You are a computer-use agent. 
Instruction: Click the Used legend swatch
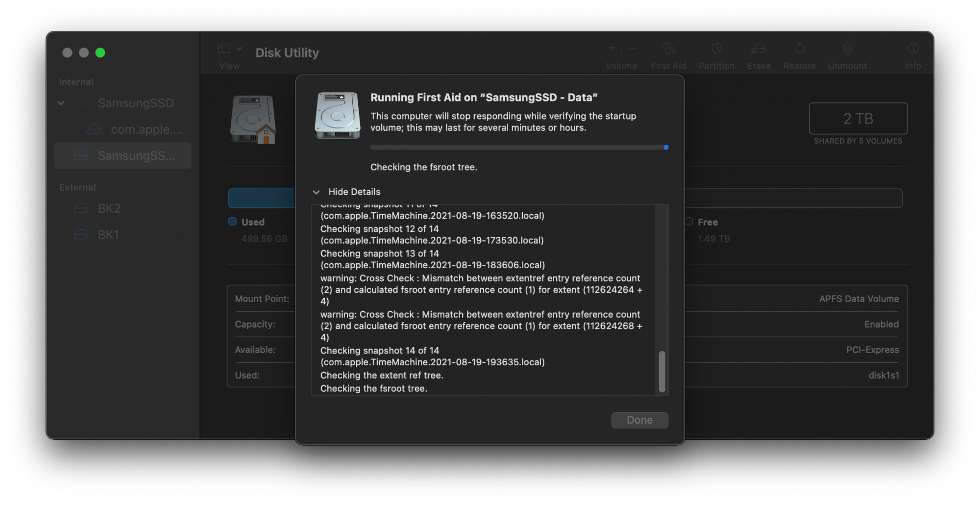(x=232, y=222)
